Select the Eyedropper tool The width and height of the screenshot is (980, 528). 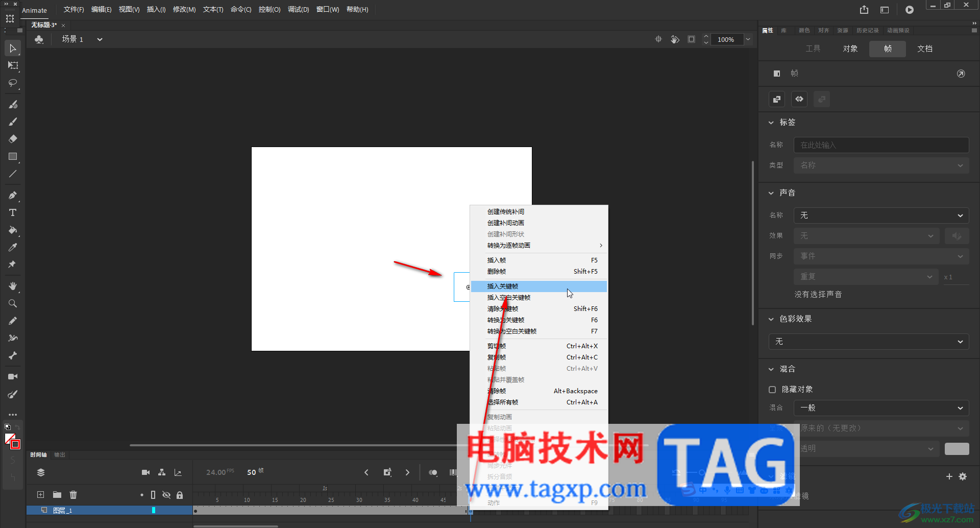pyautogui.click(x=13, y=247)
